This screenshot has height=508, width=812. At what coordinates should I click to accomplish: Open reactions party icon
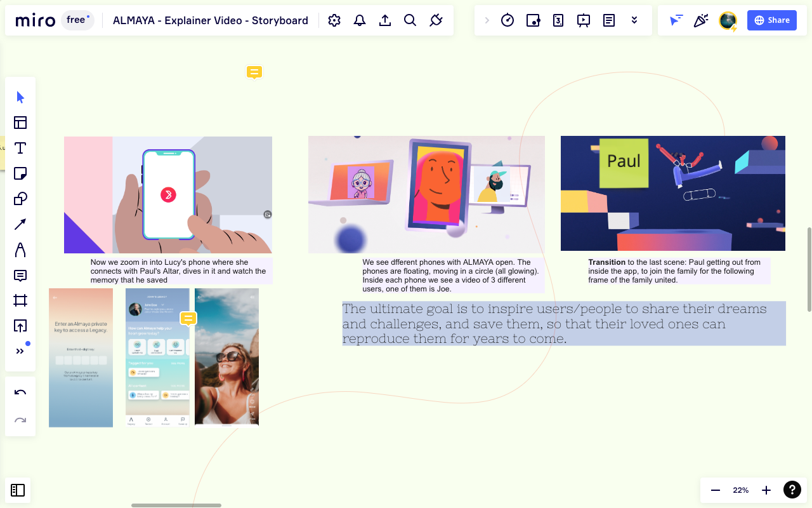(x=701, y=20)
